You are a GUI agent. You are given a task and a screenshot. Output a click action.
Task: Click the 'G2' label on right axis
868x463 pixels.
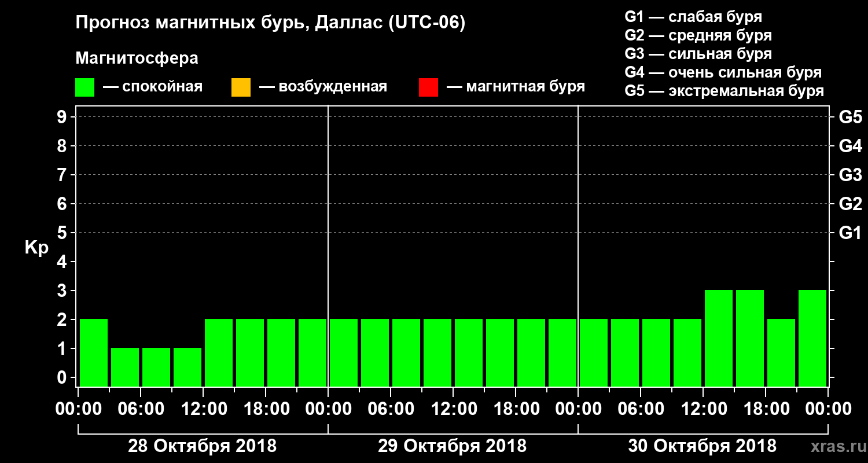(851, 204)
